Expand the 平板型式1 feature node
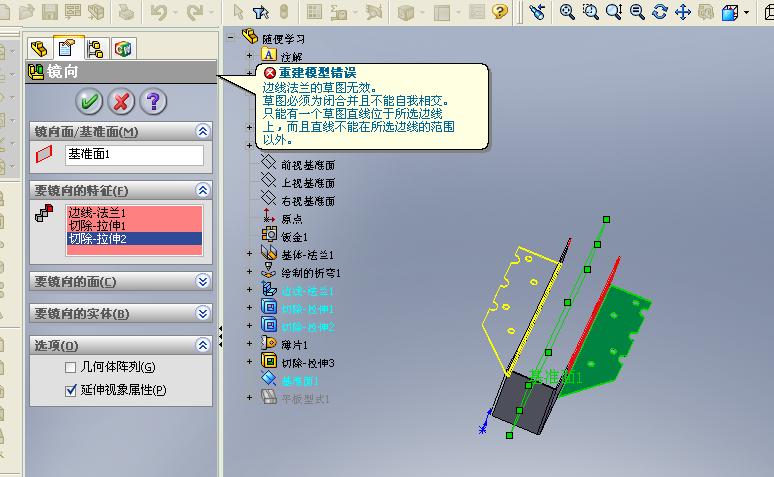The width and height of the screenshot is (774, 477). [x=250, y=397]
